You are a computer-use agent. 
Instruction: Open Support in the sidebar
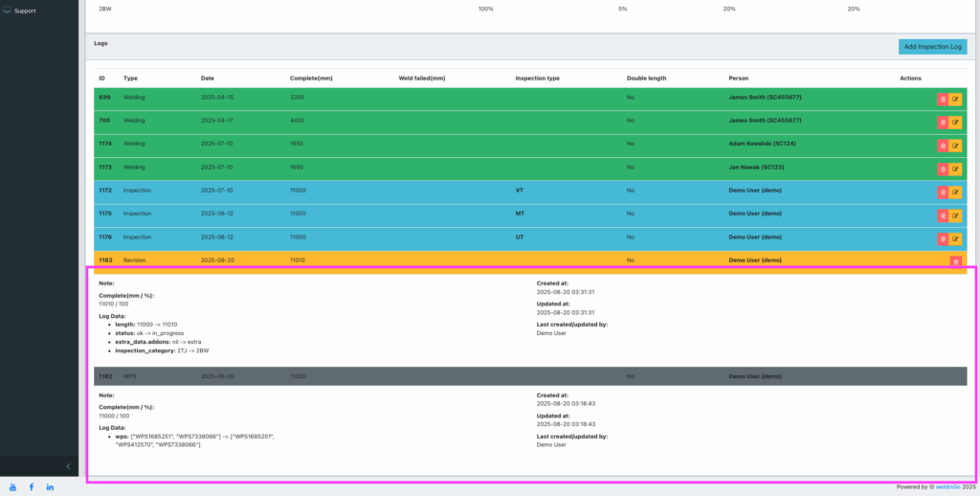[x=25, y=11]
